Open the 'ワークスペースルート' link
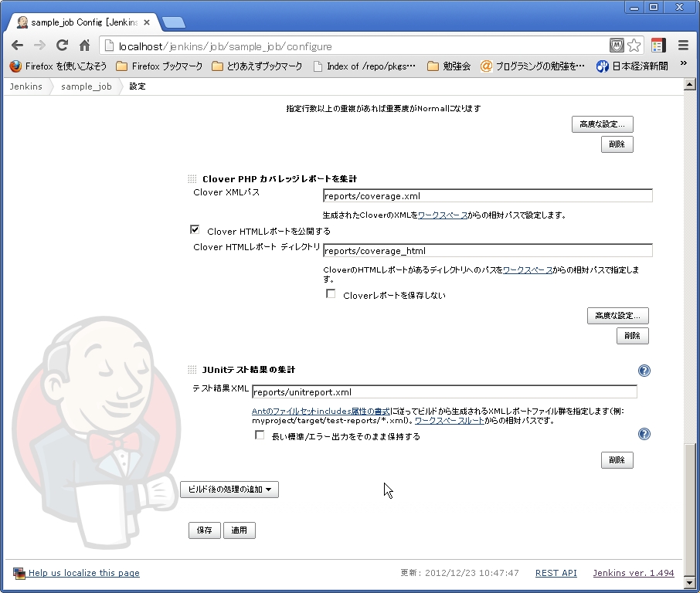The width and height of the screenshot is (700, 593). (450, 420)
